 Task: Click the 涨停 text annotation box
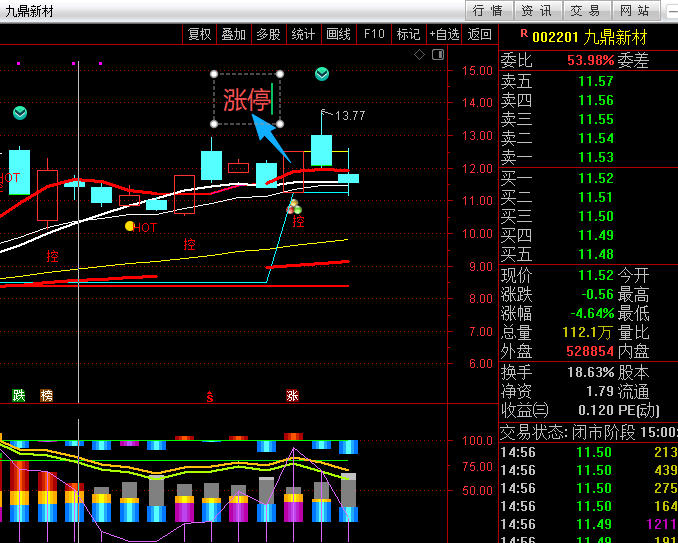click(x=247, y=99)
